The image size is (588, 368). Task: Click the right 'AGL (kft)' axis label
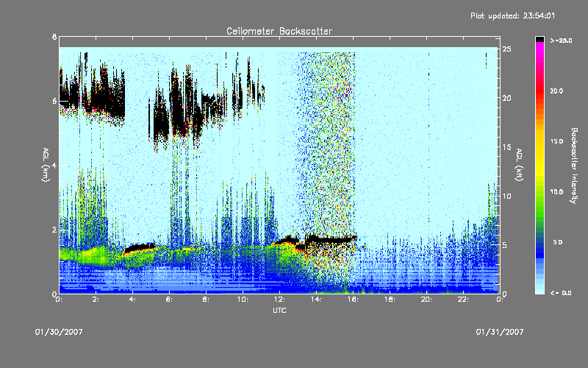pyautogui.click(x=519, y=165)
